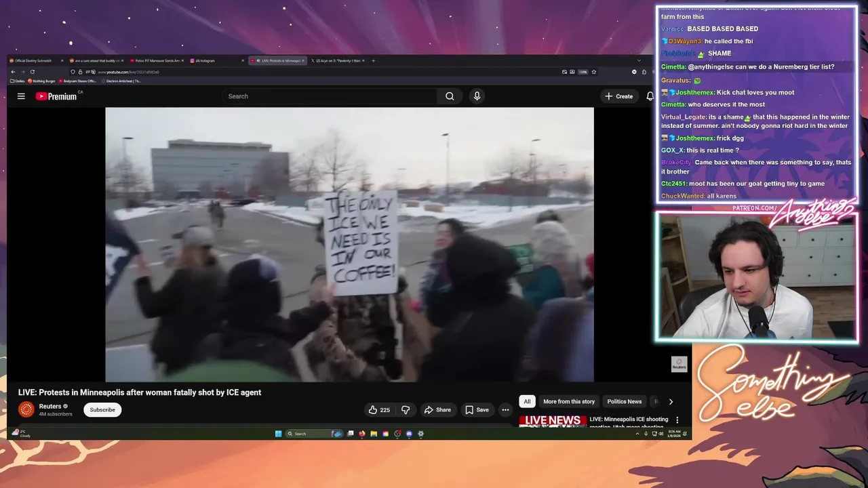The width and height of the screenshot is (868, 488).
Task: Share the live video
Action: pyautogui.click(x=437, y=409)
